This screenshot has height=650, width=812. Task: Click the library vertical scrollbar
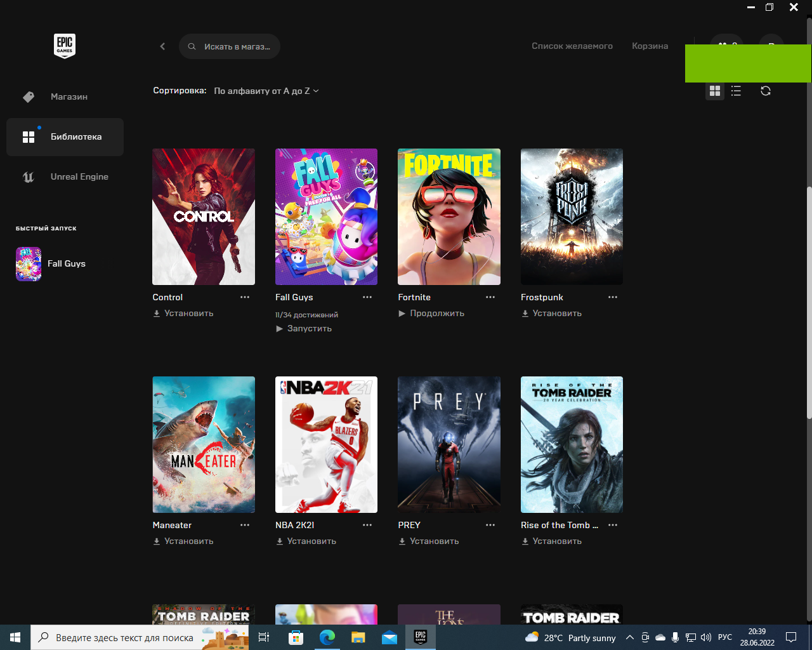[x=809, y=302]
